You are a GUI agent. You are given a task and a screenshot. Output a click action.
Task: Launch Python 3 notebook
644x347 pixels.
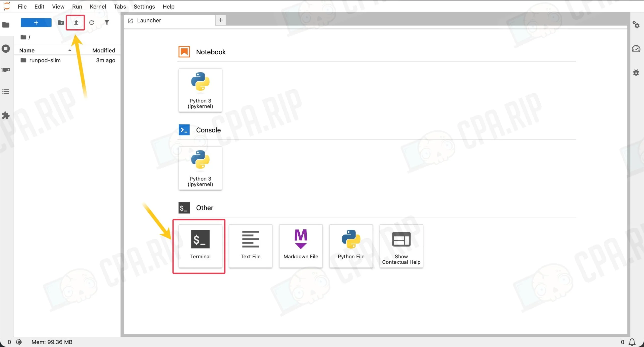tap(200, 90)
